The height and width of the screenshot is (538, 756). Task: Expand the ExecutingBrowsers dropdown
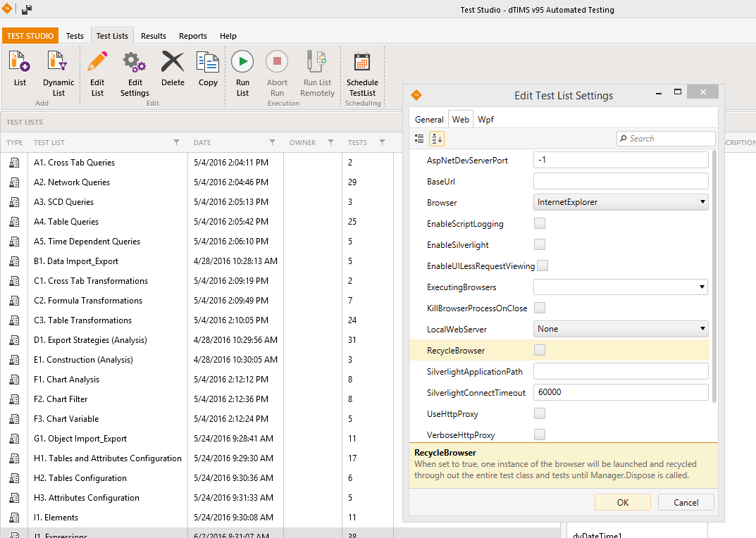click(x=621, y=287)
